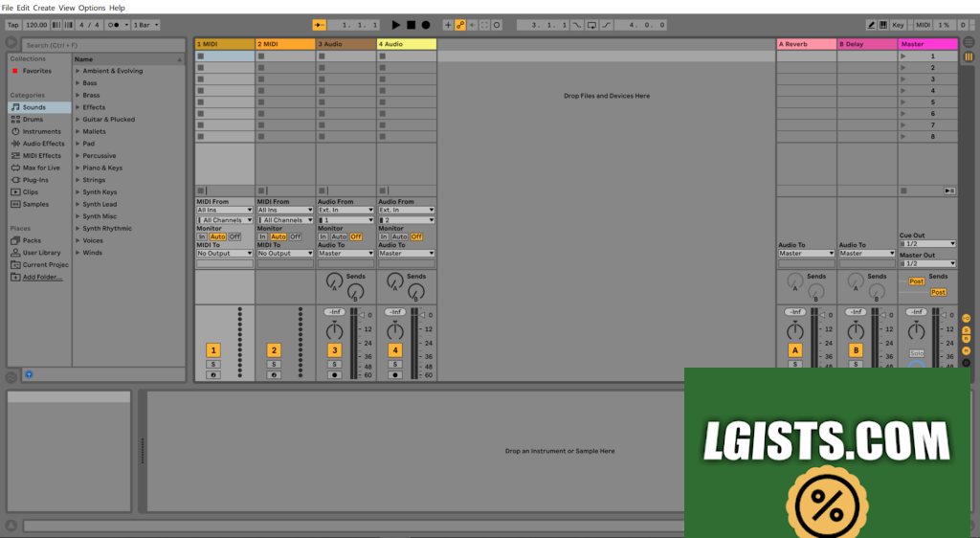Screen dimensions: 980x538
Task: Launch Master scene 1
Action: (x=903, y=56)
